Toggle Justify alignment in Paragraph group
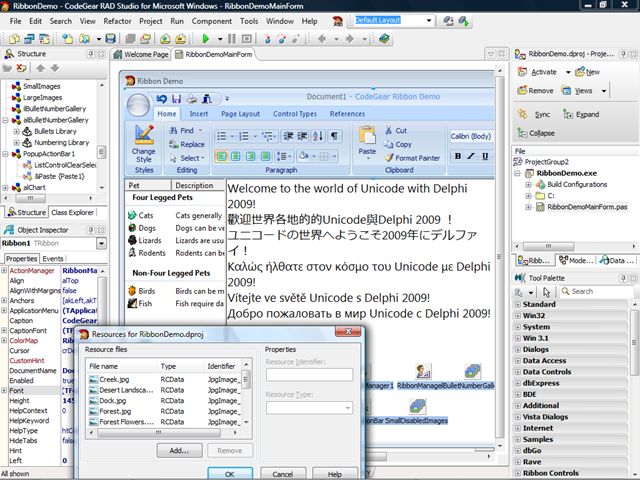This screenshot has height=480, width=640. (x=265, y=156)
